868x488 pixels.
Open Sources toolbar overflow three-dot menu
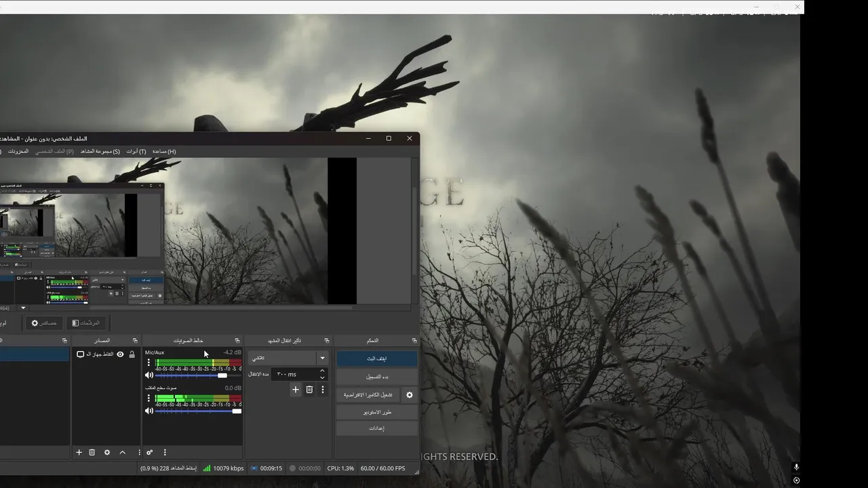[139, 452]
